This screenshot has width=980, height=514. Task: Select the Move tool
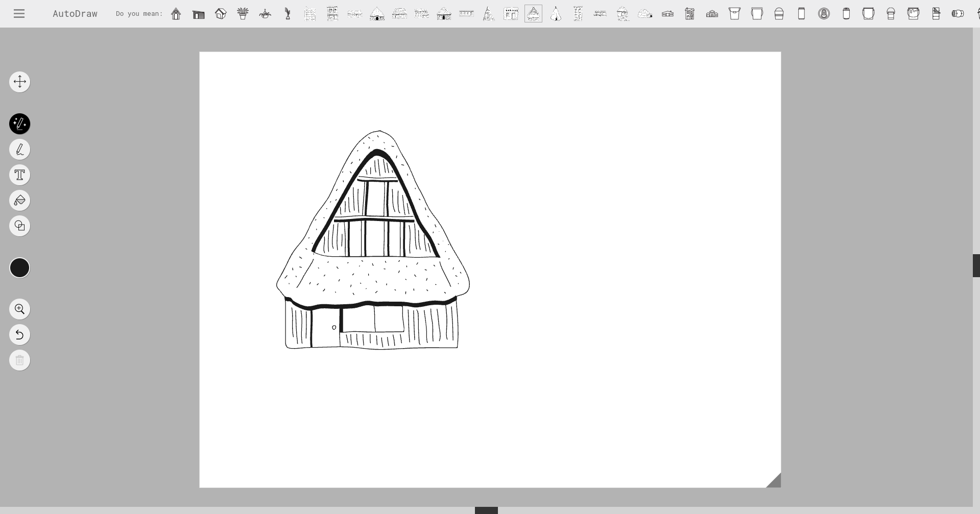point(19,82)
